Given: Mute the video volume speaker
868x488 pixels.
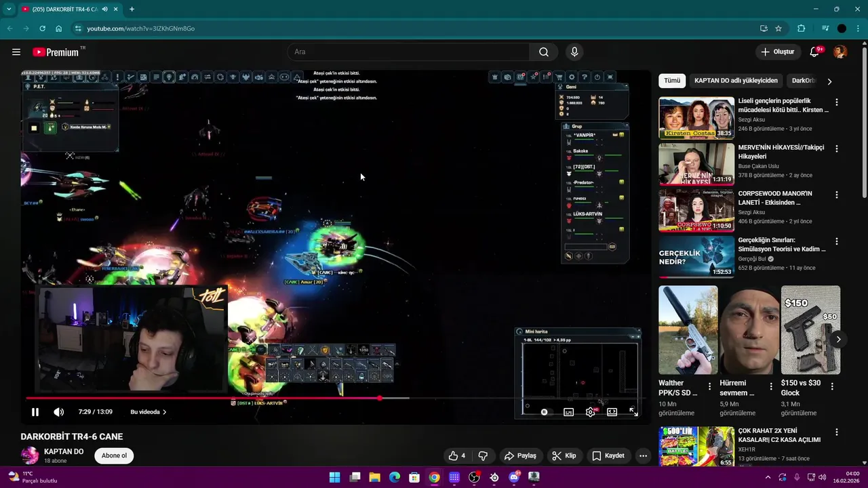Looking at the screenshot, I should tap(59, 411).
